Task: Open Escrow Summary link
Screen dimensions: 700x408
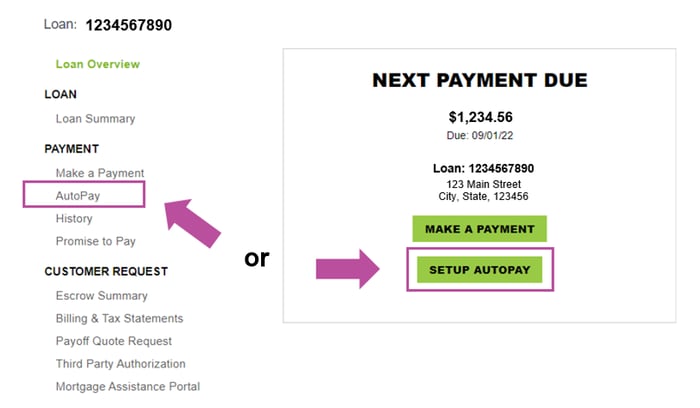Action: tap(101, 295)
